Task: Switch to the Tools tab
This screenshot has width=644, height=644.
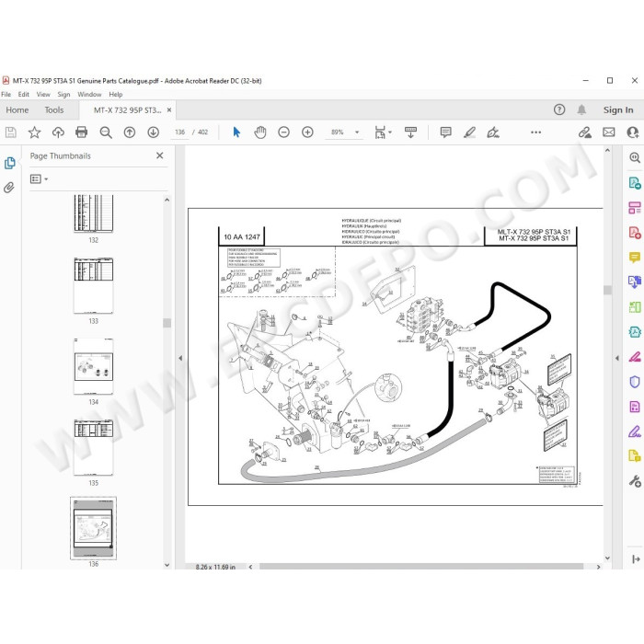Action: coord(54,110)
